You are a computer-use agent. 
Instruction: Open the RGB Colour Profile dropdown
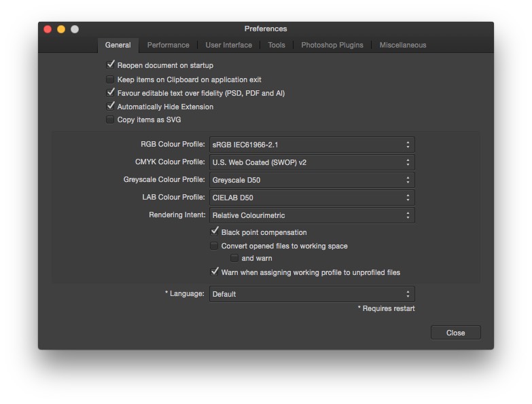click(312, 145)
